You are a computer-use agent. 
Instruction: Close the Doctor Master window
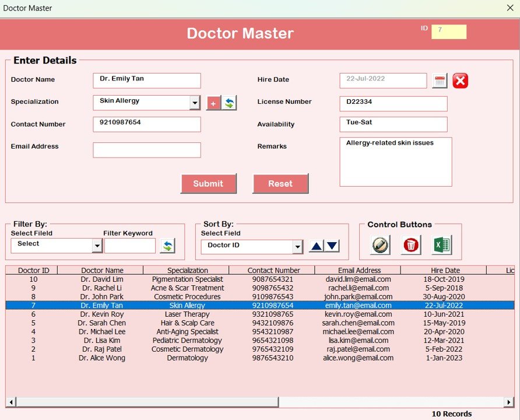click(x=511, y=8)
